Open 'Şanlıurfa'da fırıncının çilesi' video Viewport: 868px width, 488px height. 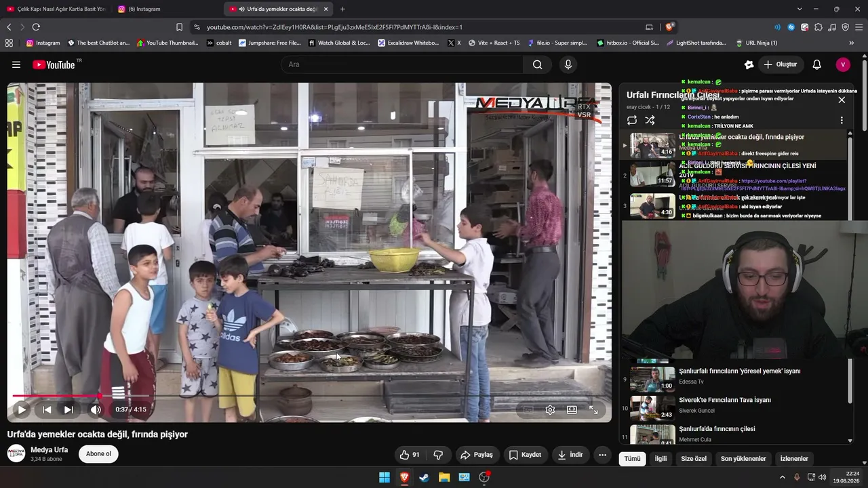coord(717,429)
